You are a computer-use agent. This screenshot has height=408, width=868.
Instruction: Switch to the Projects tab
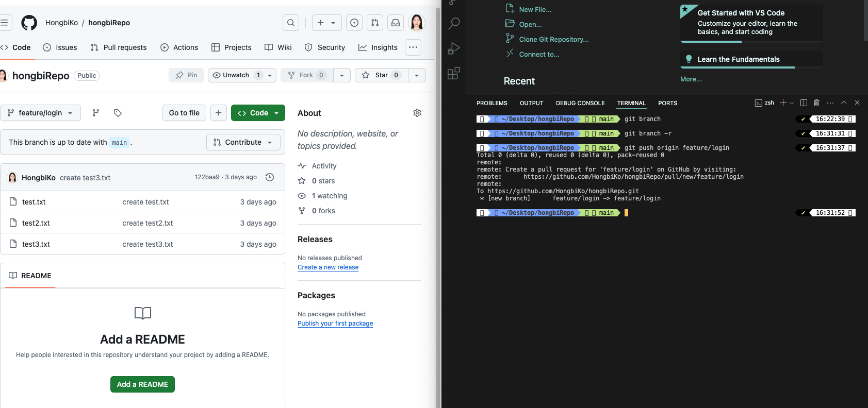tap(232, 47)
